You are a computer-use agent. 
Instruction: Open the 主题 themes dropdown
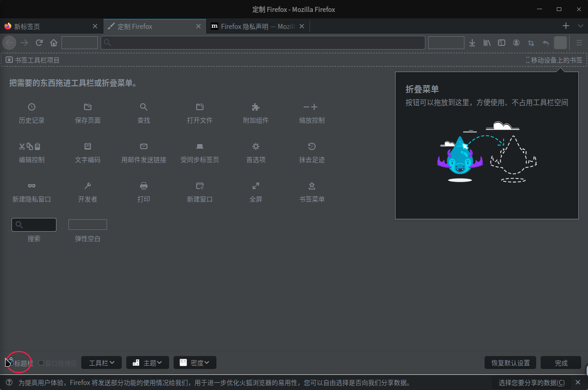[147, 362]
